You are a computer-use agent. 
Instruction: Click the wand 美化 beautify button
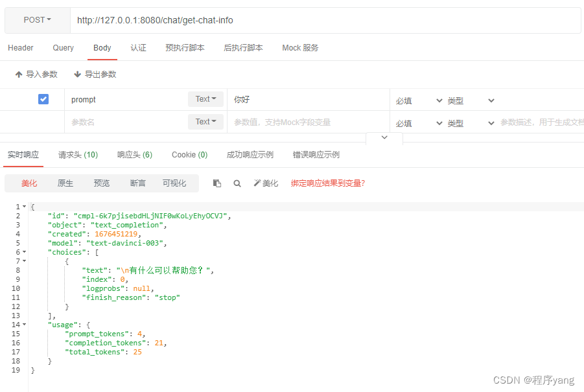[x=266, y=183]
